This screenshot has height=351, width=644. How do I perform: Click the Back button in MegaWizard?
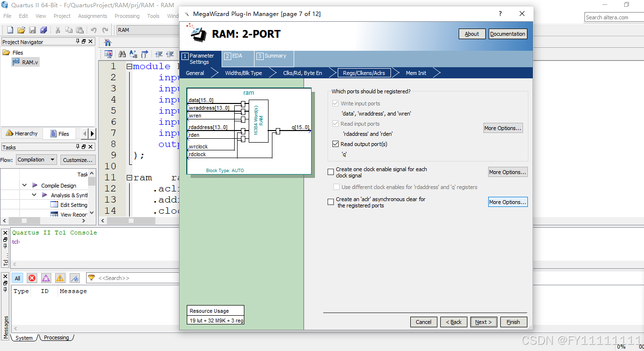click(454, 322)
